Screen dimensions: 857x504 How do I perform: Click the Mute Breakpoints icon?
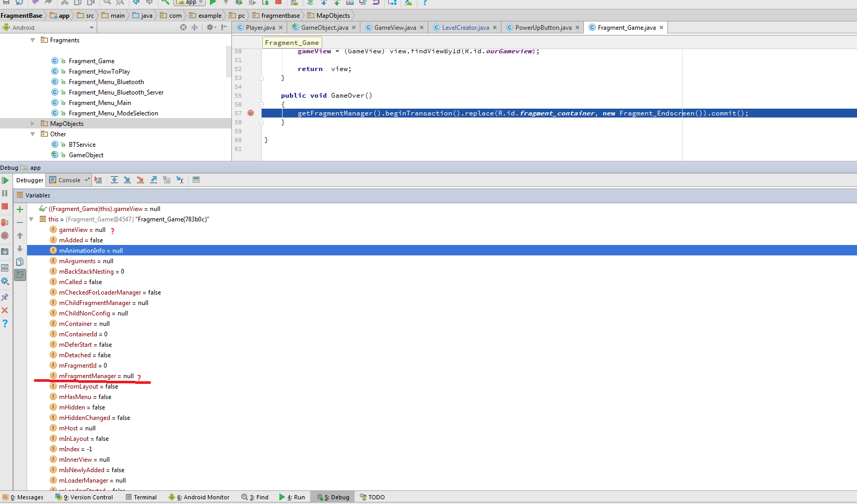(x=5, y=236)
